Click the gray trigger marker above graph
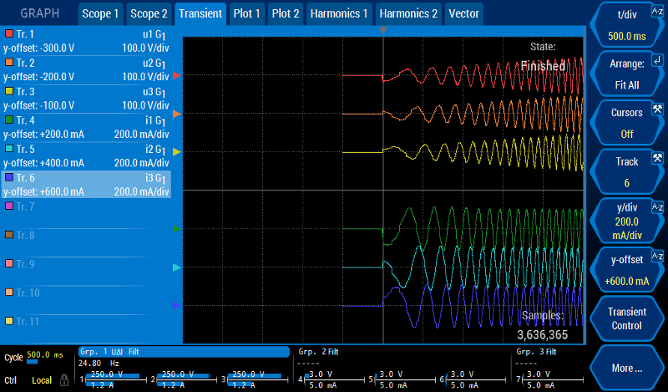This screenshot has height=392, width=668. coord(383,31)
